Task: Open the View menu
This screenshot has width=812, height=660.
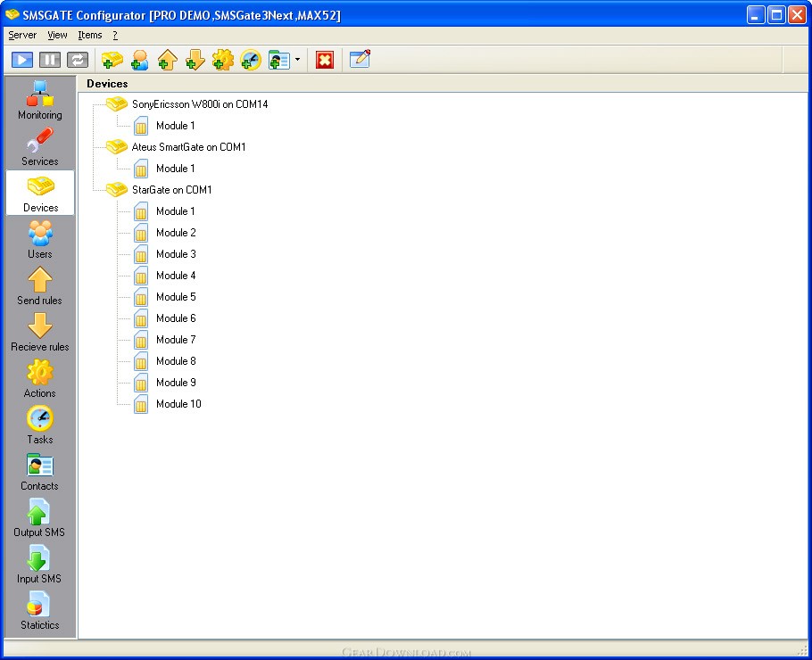Action: coord(57,35)
